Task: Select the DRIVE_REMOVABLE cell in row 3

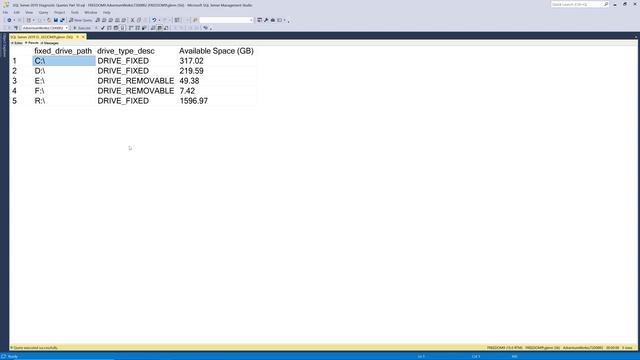Action: 136,81
